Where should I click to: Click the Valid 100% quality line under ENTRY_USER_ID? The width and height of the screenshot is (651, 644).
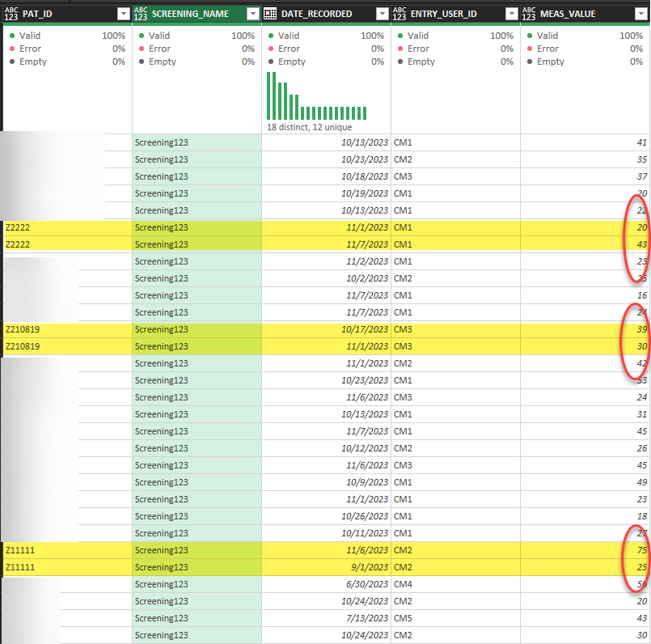456,36
